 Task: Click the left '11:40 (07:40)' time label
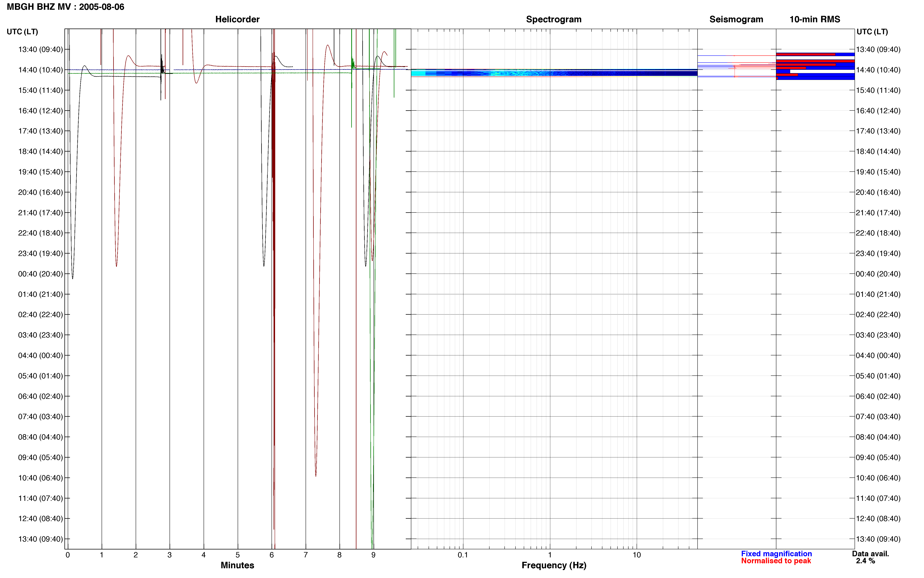tap(41, 498)
